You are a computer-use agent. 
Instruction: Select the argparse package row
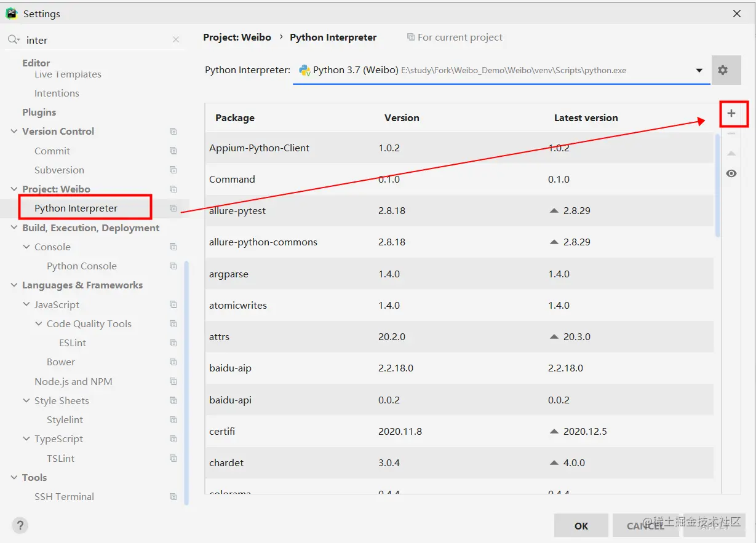click(x=460, y=274)
